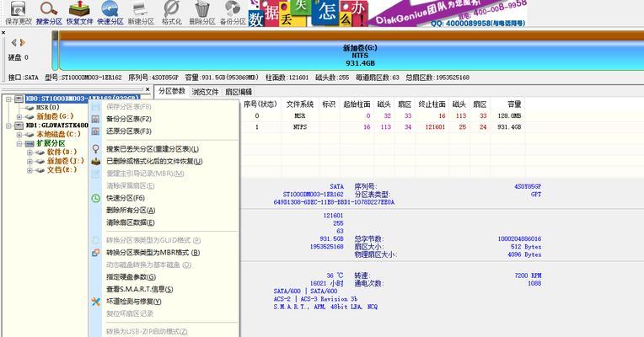The image size is (644, 337).
Task: Click the 搜索分区 magnifier toolbar icon
Action: point(49,13)
